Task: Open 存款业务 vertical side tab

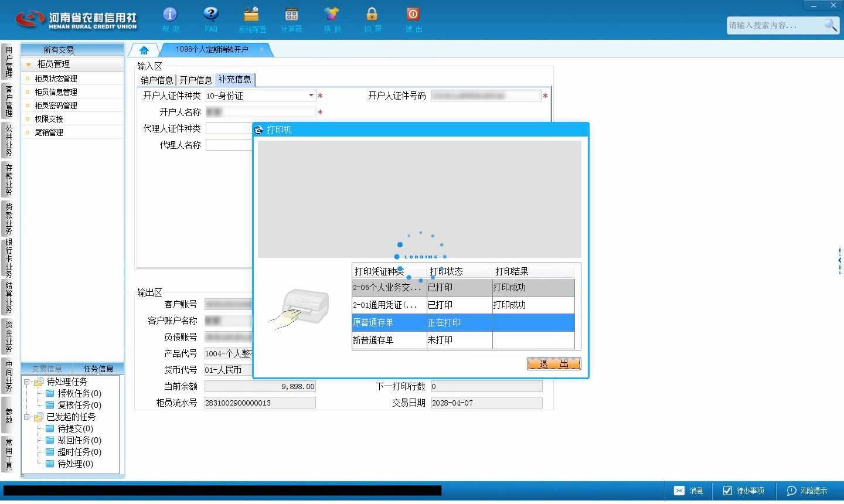Action: 8,179
